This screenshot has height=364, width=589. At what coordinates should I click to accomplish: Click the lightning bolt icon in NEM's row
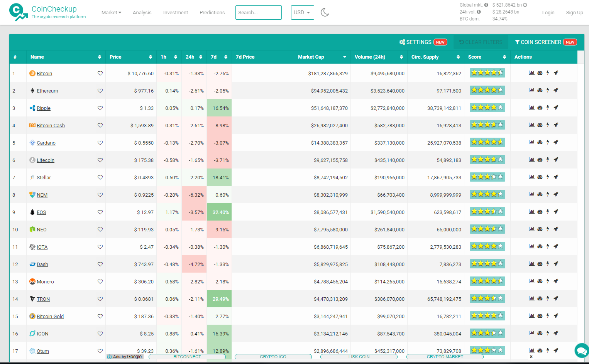(548, 194)
